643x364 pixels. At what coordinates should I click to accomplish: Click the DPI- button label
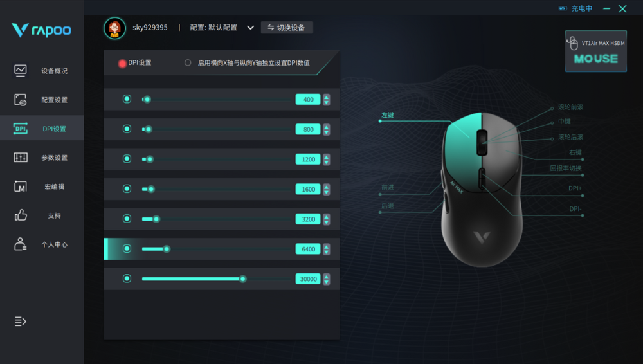[575, 209]
